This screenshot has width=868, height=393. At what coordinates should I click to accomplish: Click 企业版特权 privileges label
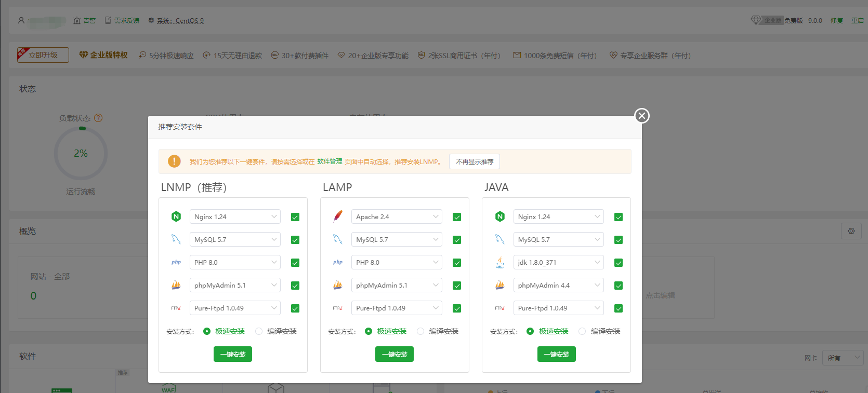pyautogui.click(x=109, y=55)
